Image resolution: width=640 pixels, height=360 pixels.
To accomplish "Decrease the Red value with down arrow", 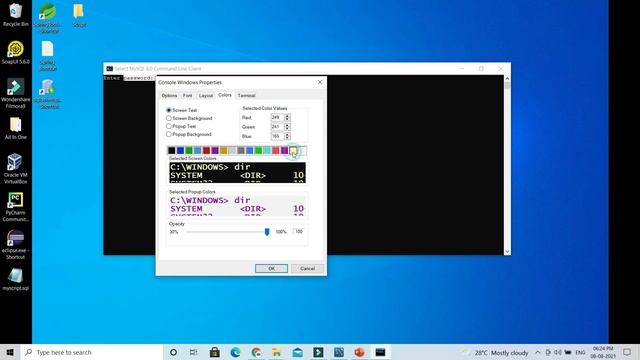I will click(x=287, y=119).
